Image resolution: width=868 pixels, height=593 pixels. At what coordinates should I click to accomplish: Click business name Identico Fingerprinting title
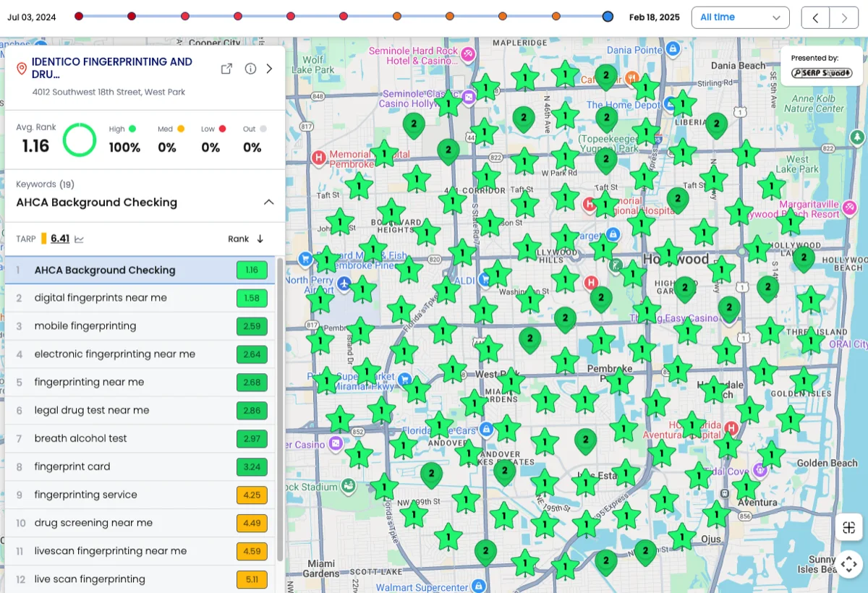[x=112, y=68]
